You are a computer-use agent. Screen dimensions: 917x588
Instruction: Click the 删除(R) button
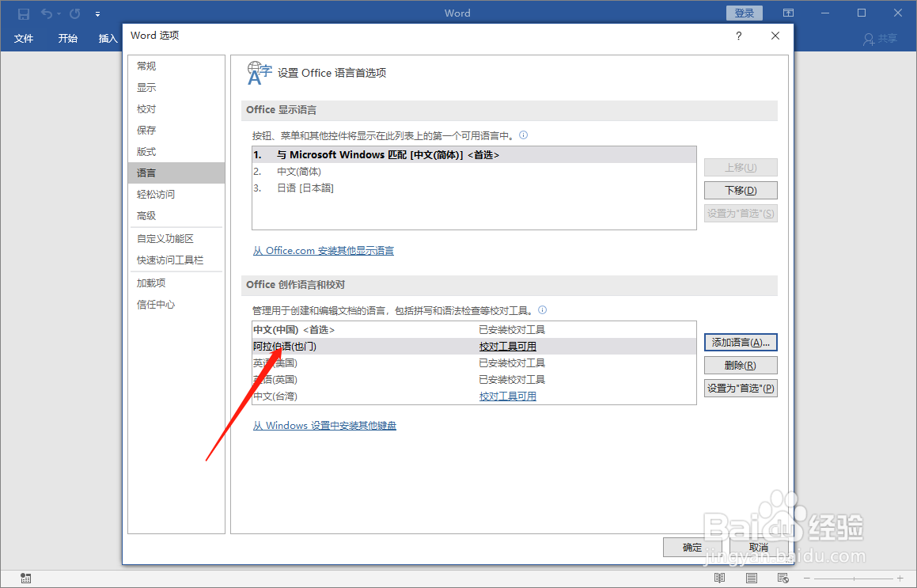tap(741, 366)
